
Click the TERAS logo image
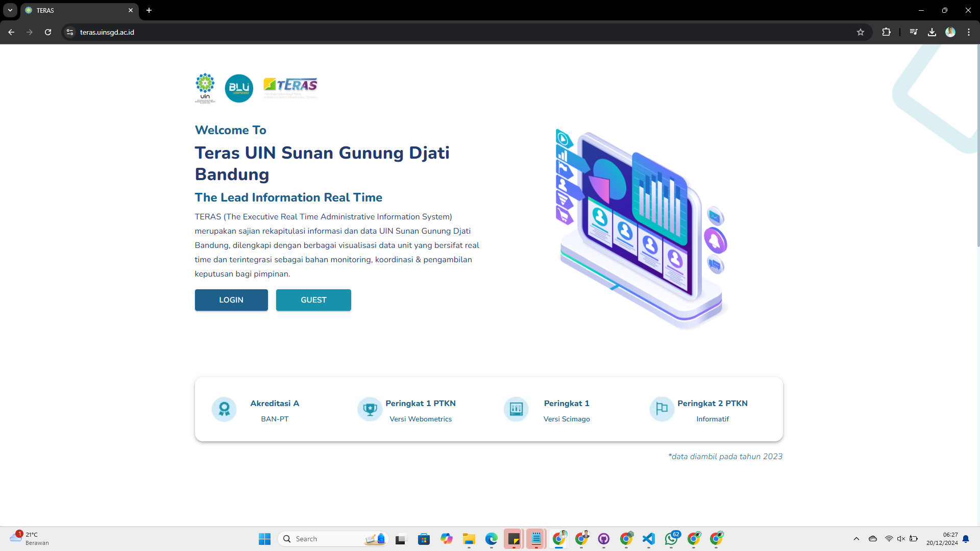(x=290, y=88)
